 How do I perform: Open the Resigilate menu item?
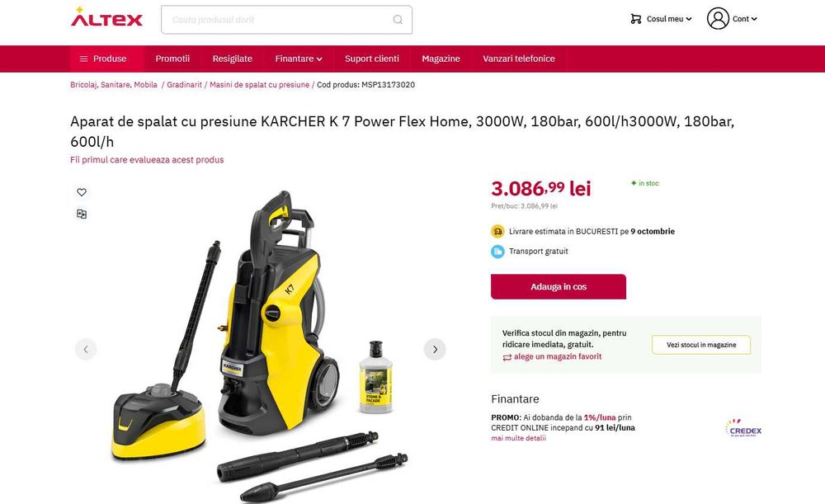(x=233, y=59)
